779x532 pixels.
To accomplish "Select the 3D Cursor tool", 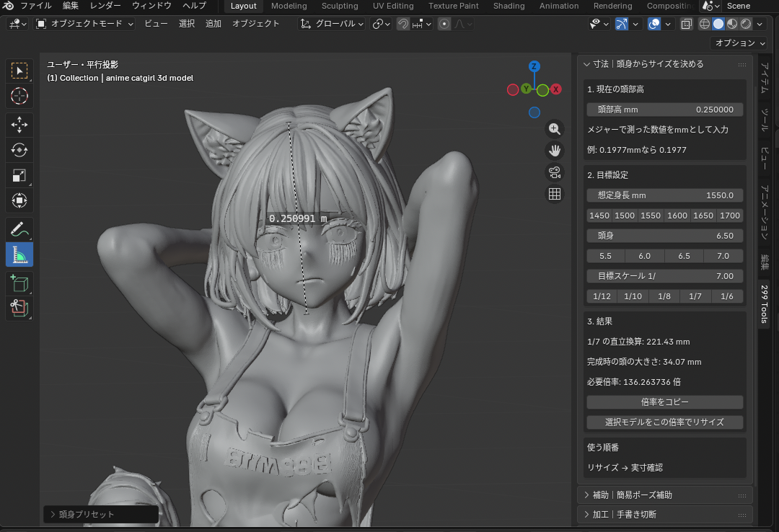I will 19,96.
